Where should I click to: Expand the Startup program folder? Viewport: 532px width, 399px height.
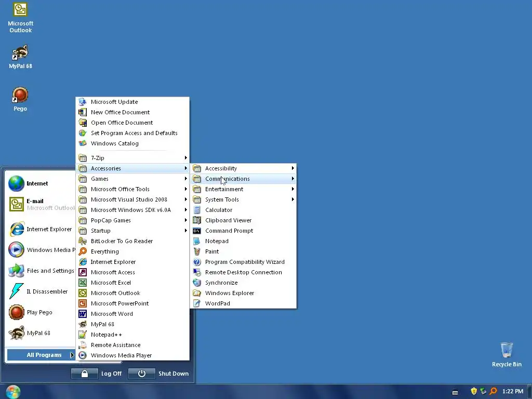[x=132, y=231]
